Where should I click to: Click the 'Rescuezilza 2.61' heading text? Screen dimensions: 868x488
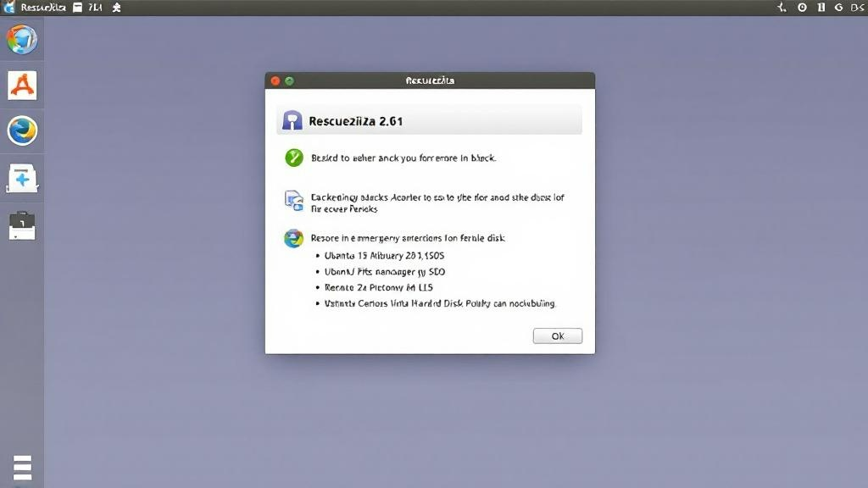(x=355, y=121)
